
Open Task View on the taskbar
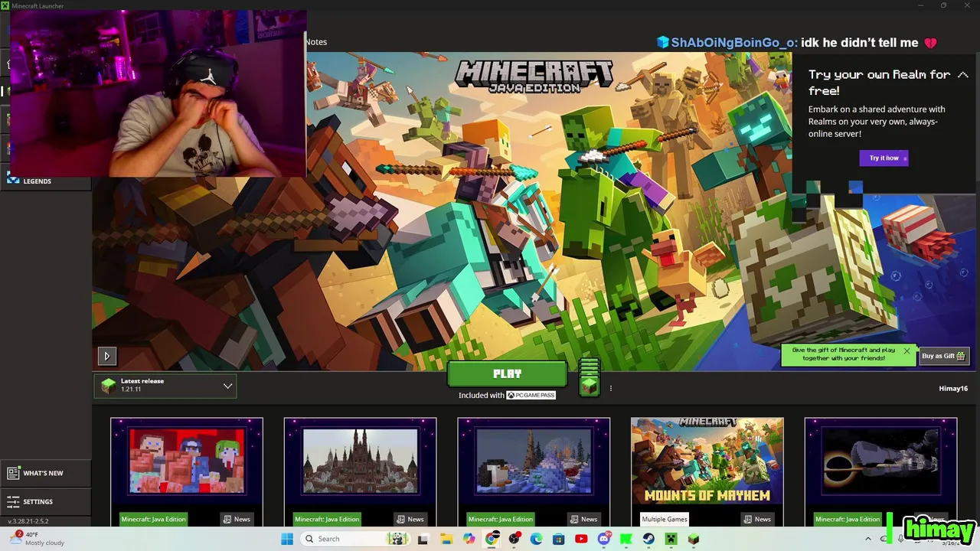423,539
